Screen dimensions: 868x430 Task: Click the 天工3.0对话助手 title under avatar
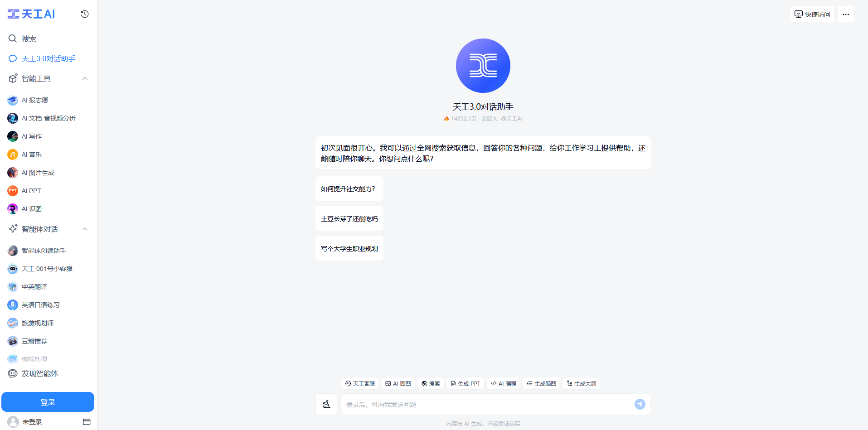pos(483,106)
